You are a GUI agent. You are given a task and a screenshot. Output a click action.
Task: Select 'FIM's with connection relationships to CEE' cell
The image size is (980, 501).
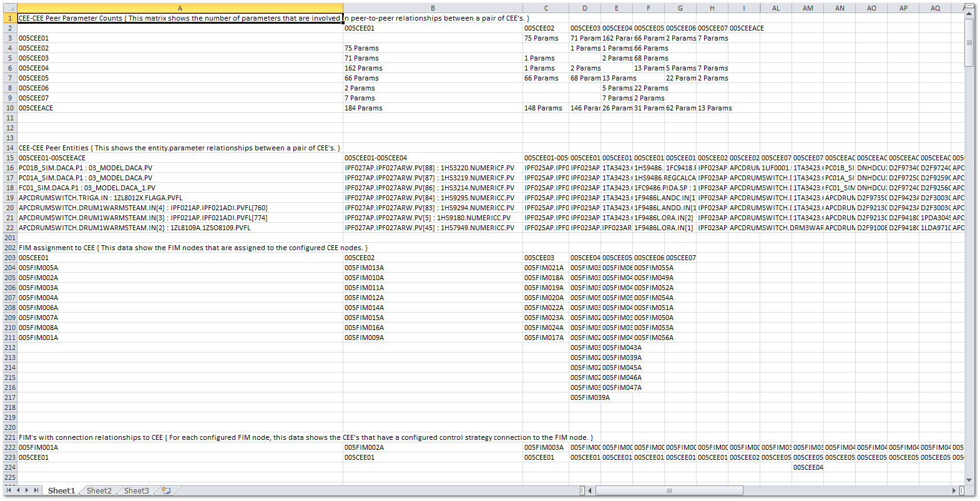pyautogui.click(x=180, y=437)
